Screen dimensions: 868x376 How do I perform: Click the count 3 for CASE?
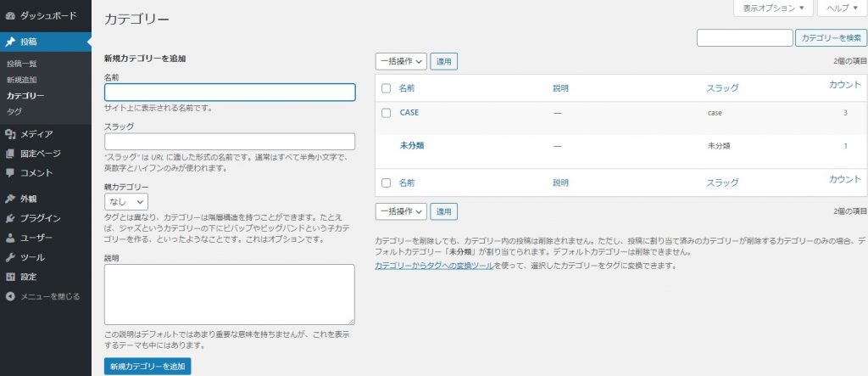tap(845, 113)
